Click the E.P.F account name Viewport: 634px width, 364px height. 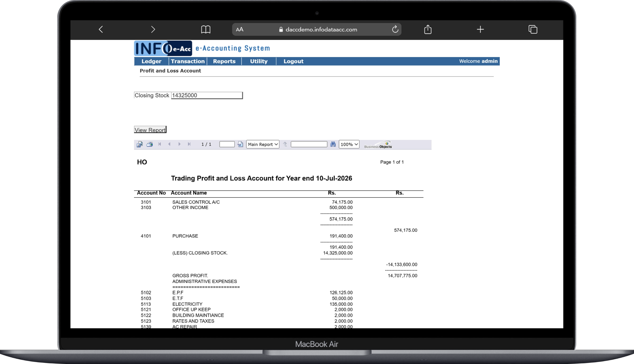[x=178, y=293]
